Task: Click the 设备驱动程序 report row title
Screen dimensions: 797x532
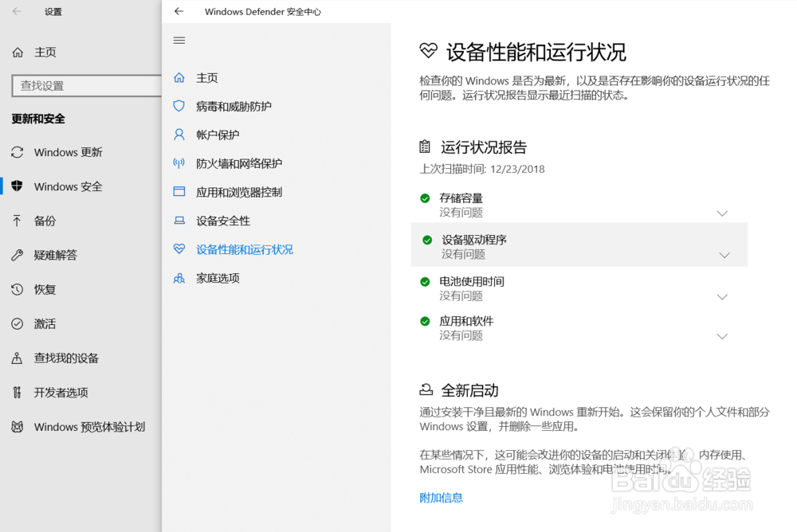Action: coord(473,240)
